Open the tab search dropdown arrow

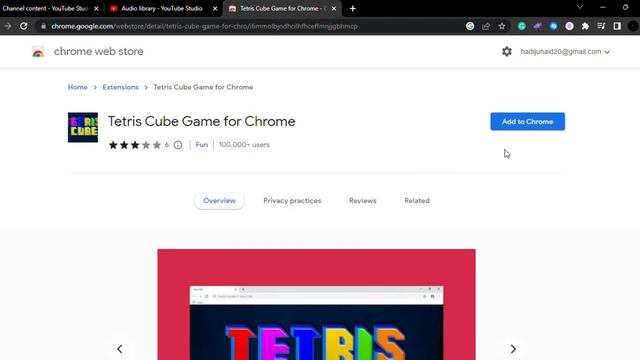pyautogui.click(x=580, y=7)
